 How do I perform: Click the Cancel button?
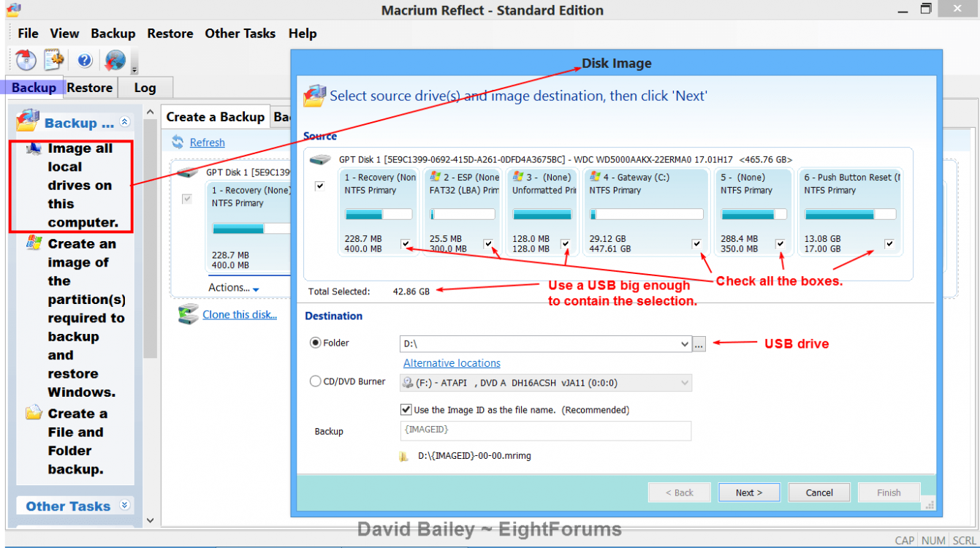pos(819,492)
